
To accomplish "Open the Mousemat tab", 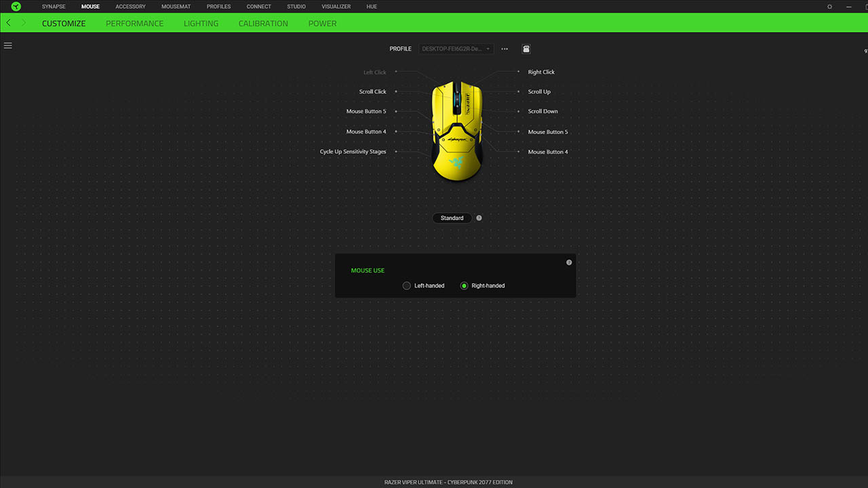I will pos(176,6).
